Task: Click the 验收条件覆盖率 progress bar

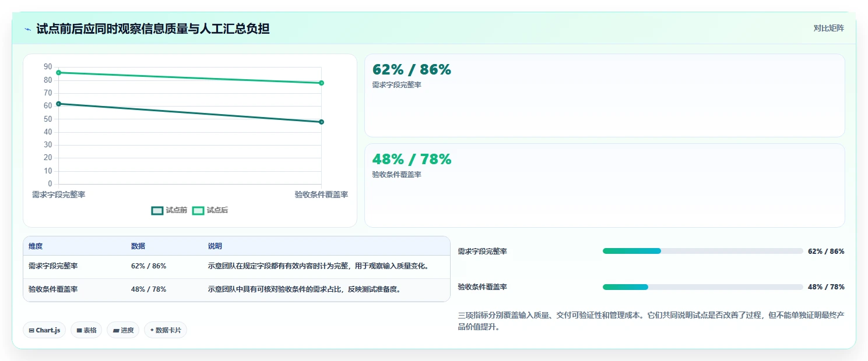Action: [703, 287]
